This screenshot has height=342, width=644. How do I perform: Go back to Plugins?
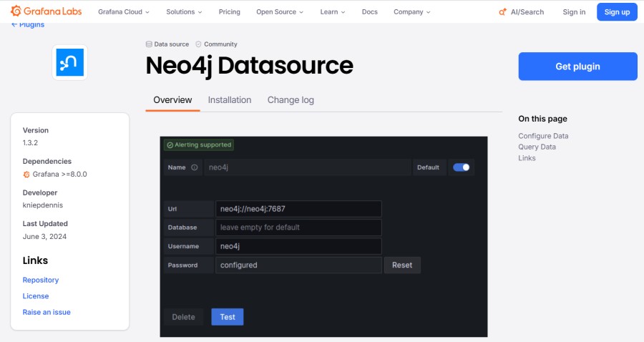pyautogui.click(x=27, y=24)
